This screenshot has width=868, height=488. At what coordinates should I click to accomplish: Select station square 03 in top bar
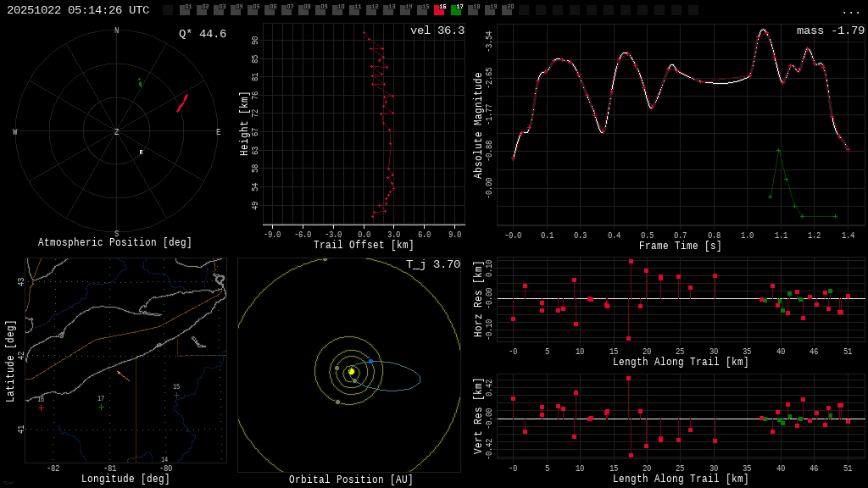coord(219,9)
